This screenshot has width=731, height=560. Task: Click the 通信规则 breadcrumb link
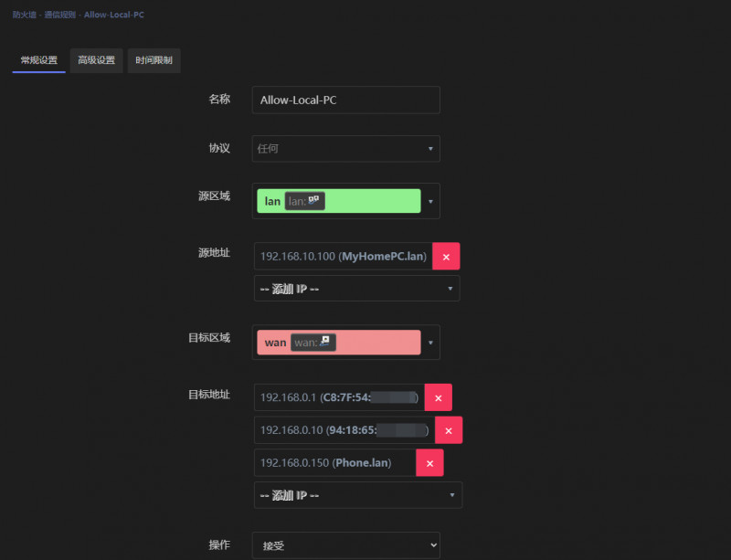pyautogui.click(x=60, y=16)
